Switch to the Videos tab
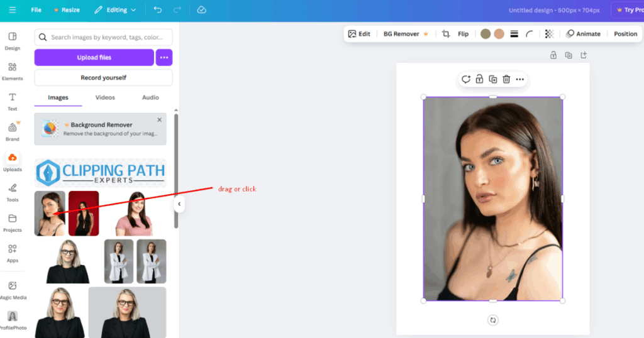Screen dimensions: 644x338 coord(105,97)
